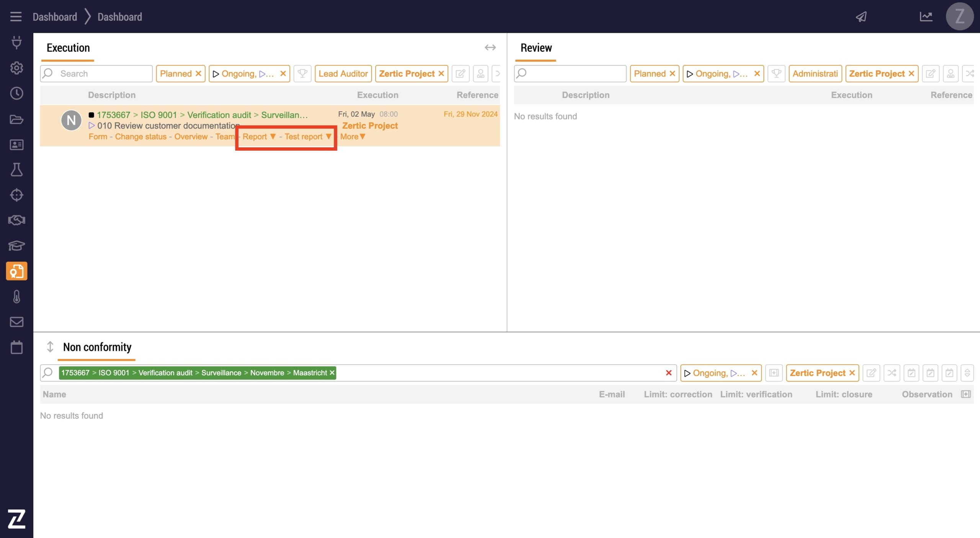Open the hamburger menu icon
Screen dimensions: 980x538
click(16, 16)
